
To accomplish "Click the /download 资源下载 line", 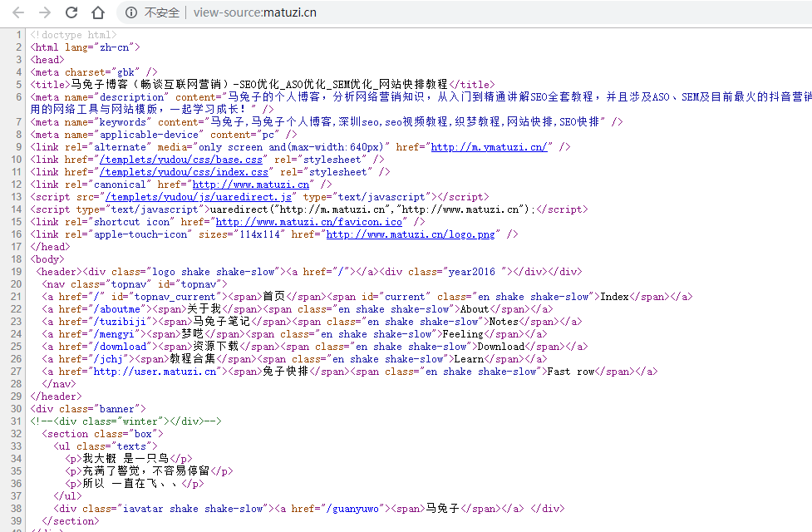I will pos(315,347).
